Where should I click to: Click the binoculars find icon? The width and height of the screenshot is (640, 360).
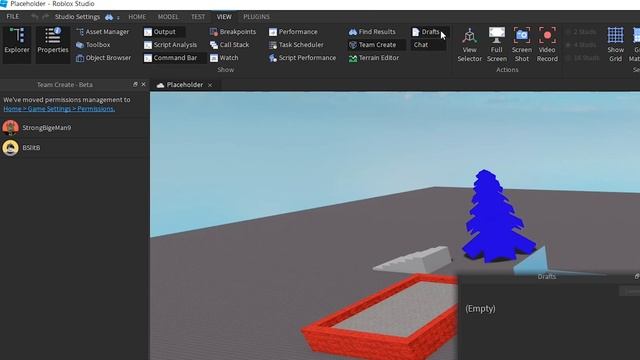tap(109, 17)
